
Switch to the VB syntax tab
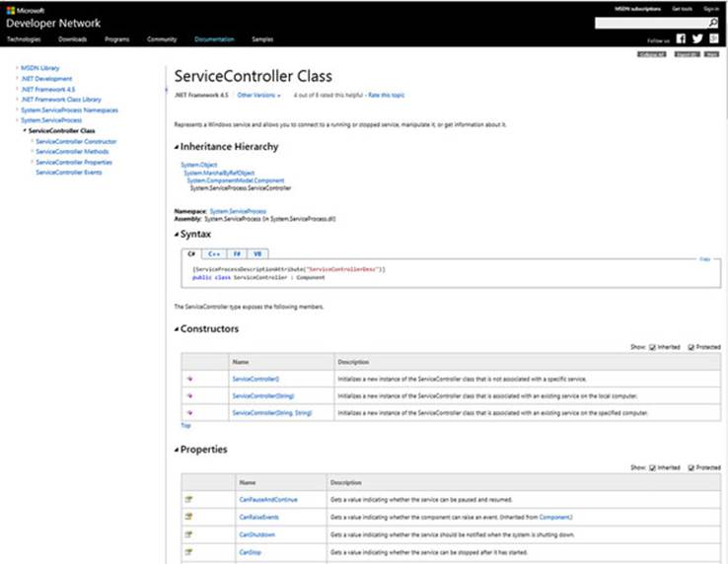tap(257, 254)
